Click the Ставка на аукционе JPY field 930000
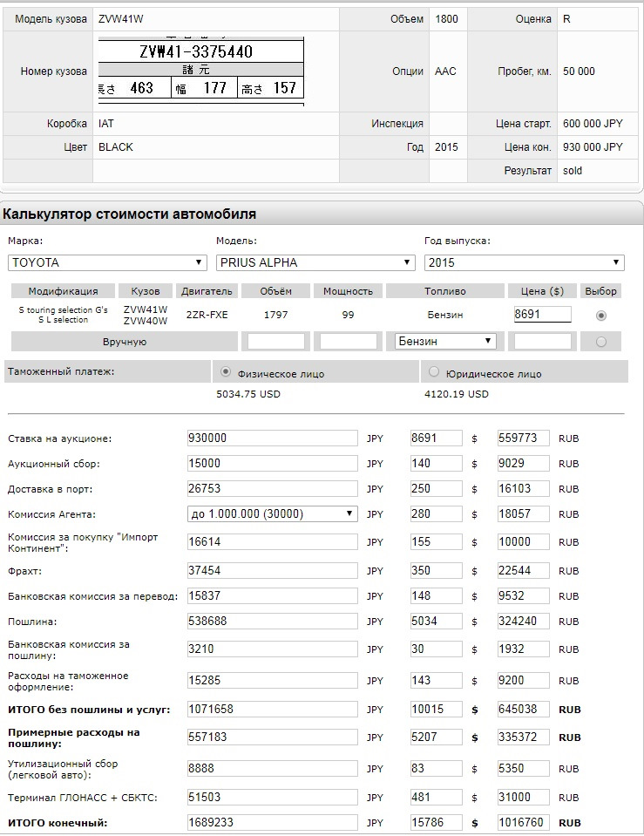Viewport: 644px width, 836px height. tap(273, 438)
